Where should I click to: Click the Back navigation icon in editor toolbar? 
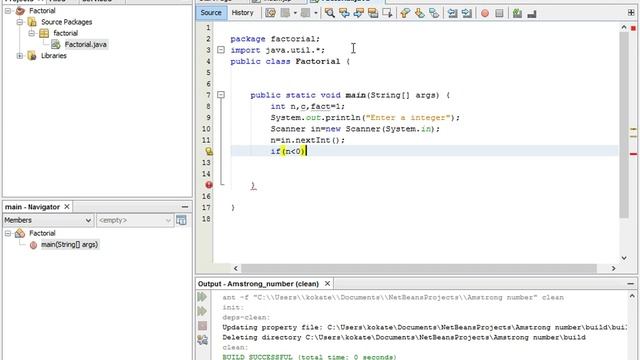tap(285, 13)
